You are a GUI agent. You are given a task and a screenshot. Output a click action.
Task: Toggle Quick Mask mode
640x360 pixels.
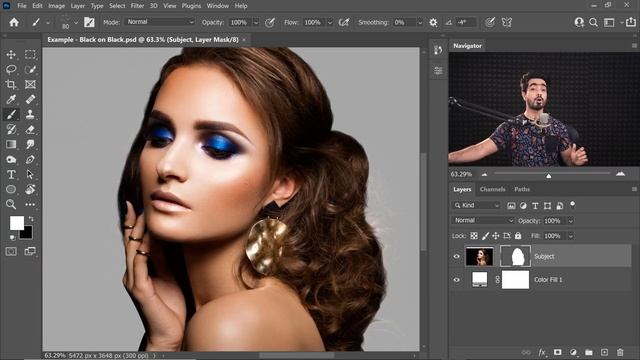pyautogui.click(x=11, y=251)
